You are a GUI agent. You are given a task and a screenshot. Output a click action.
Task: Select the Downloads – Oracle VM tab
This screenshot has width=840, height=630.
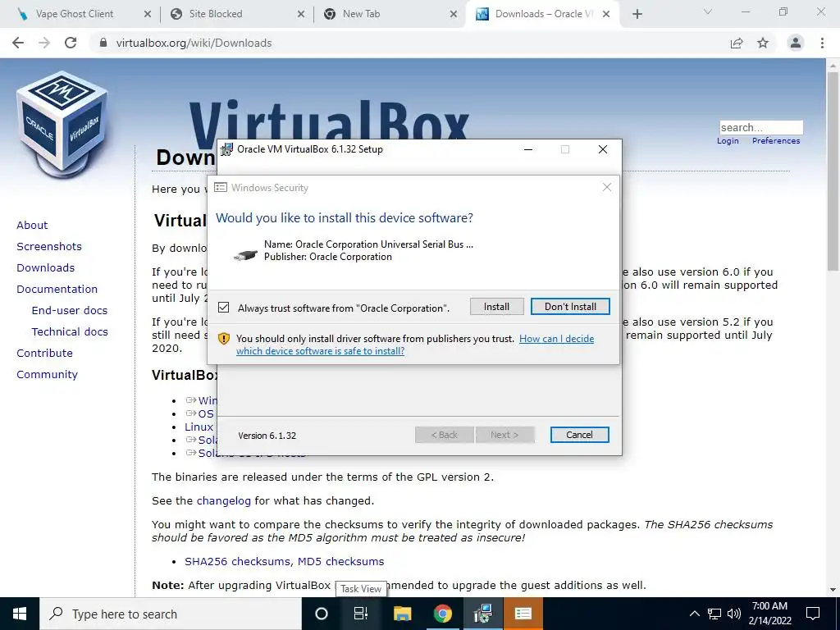pos(543,14)
